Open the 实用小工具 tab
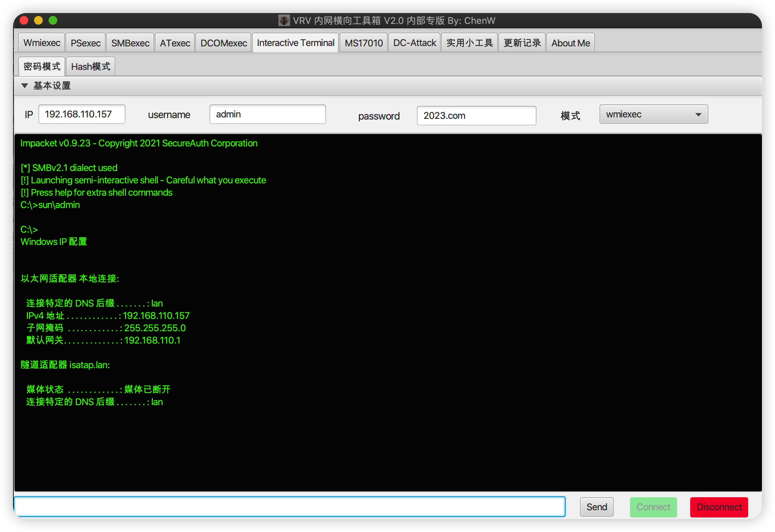The width and height of the screenshot is (775, 532). coord(469,43)
